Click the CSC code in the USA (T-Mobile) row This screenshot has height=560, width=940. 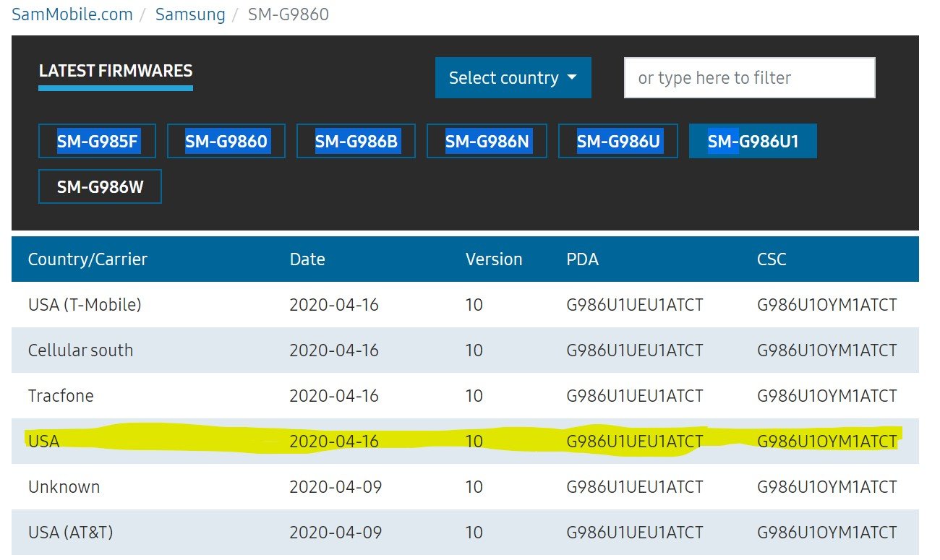coord(827,305)
